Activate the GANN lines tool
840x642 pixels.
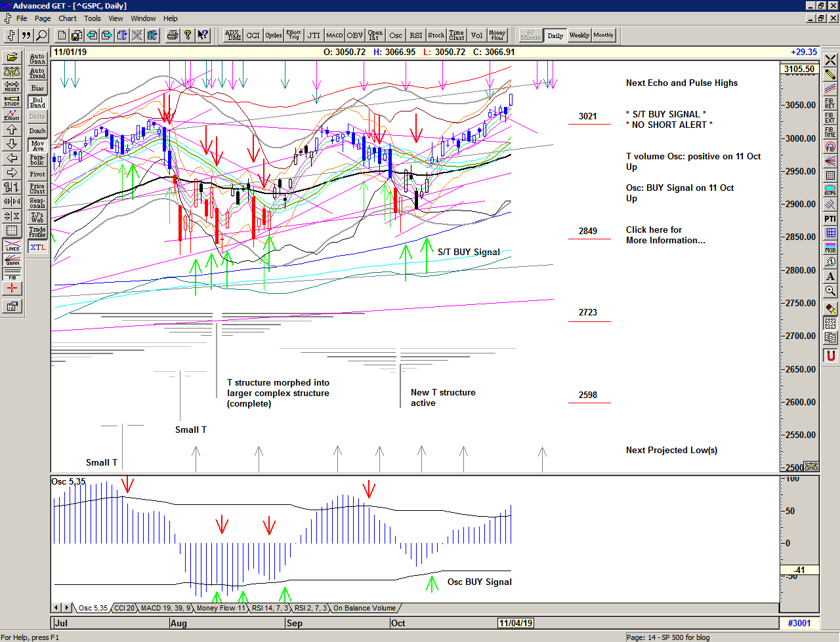point(12,259)
